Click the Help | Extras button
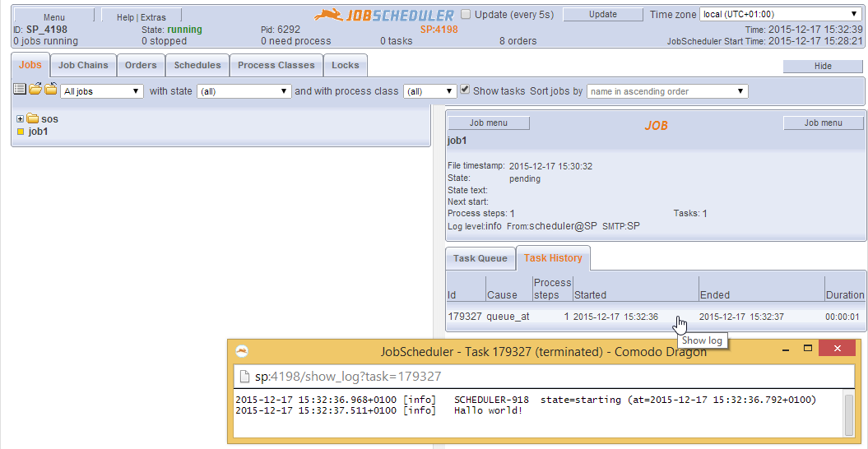868x449 pixels. point(142,16)
